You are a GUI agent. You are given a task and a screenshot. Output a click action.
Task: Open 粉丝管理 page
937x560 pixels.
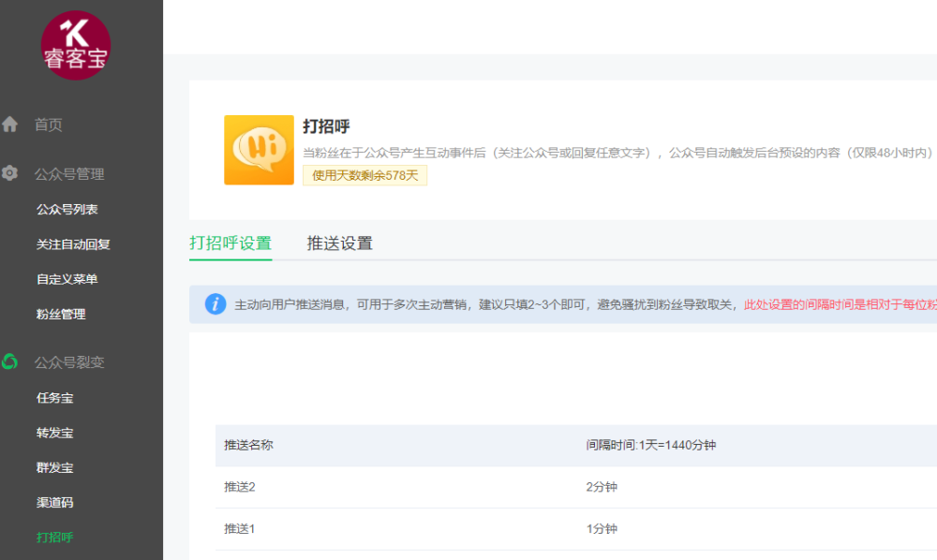(61, 314)
